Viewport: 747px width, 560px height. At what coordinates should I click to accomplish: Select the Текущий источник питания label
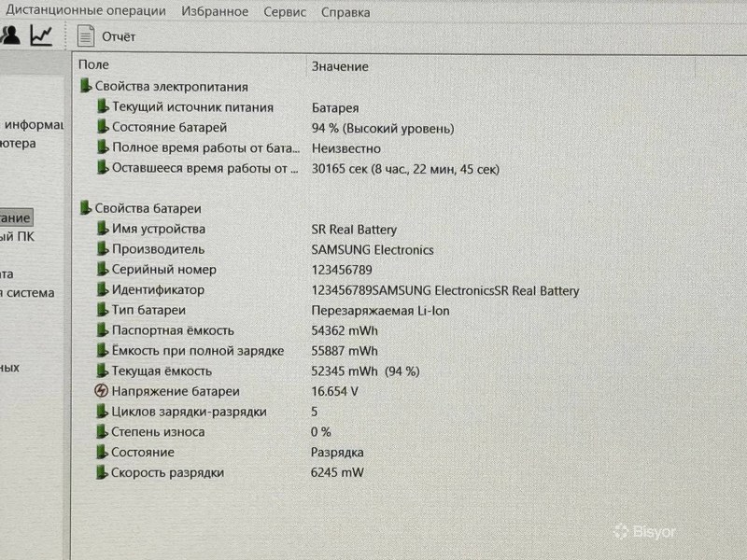pyautogui.click(x=192, y=107)
